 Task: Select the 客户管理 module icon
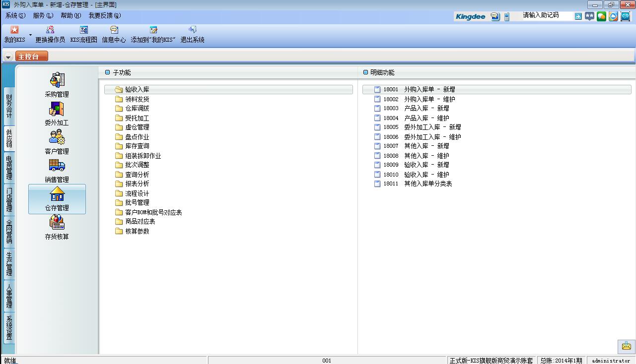pyautogui.click(x=57, y=138)
